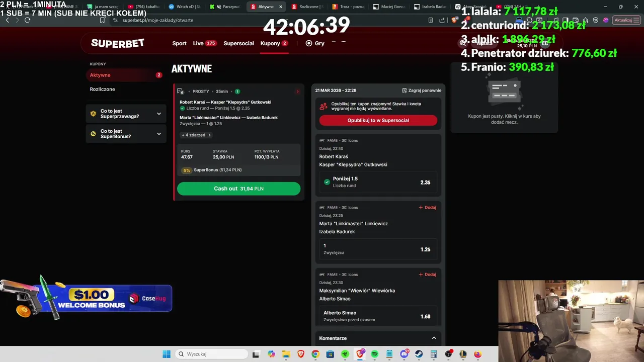
Task: Click the coupon ticket icon next to PROSTY
Action: [x=181, y=92]
